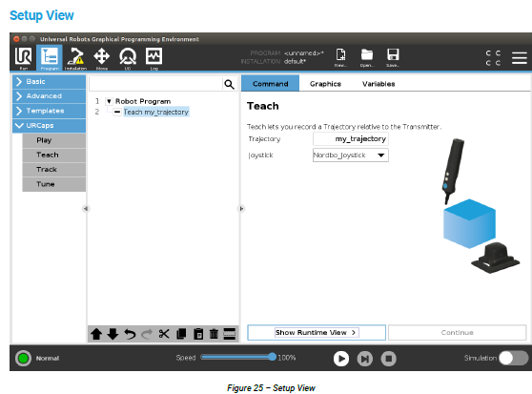Image resolution: width=532 pixels, height=394 pixels.
Task: Expand the Basic section
Action: (x=50, y=81)
